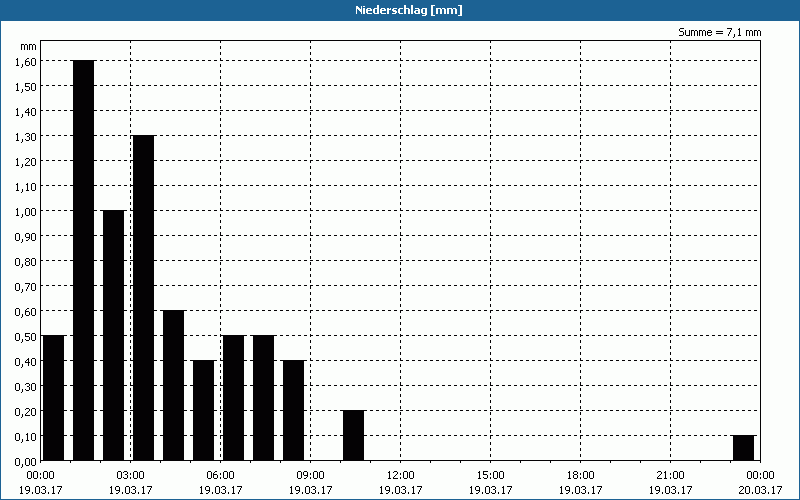Click x-axis label 18:00
This screenshot has width=800, height=500.
click(581, 475)
